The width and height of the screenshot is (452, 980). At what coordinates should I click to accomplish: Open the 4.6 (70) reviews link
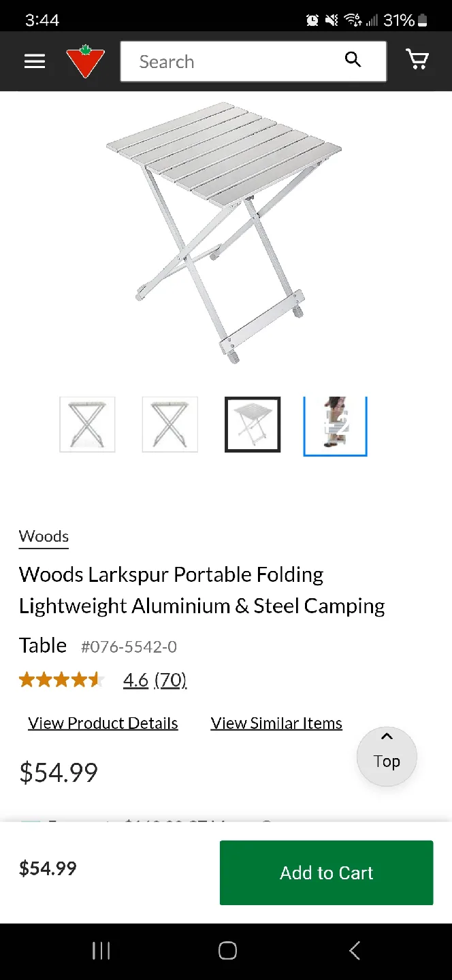pyautogui.click(x=155, y=680)
